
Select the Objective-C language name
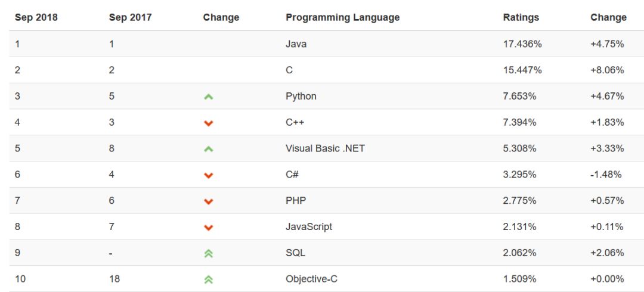[x=311, y=279]
